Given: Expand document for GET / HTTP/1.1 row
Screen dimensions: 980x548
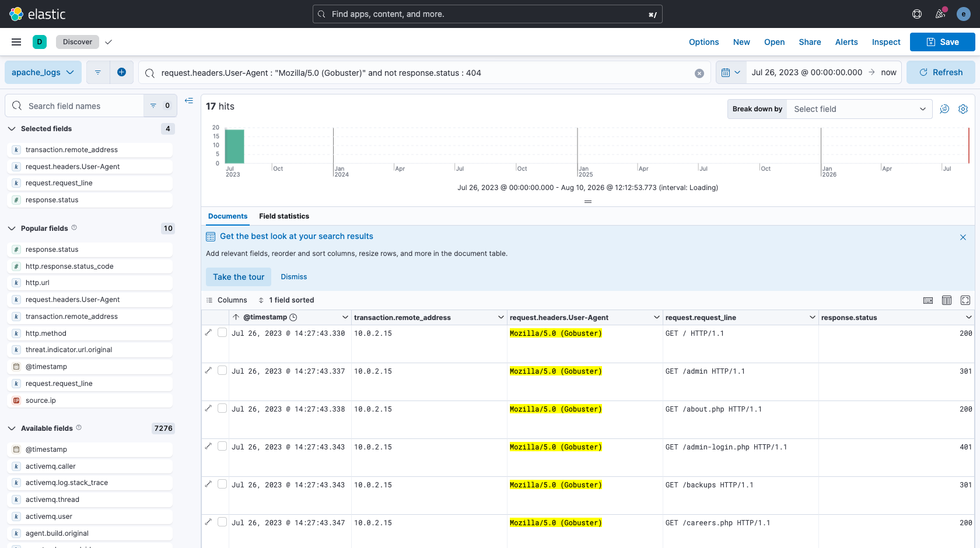Looking at the screenshot, I should pos(208,332).
